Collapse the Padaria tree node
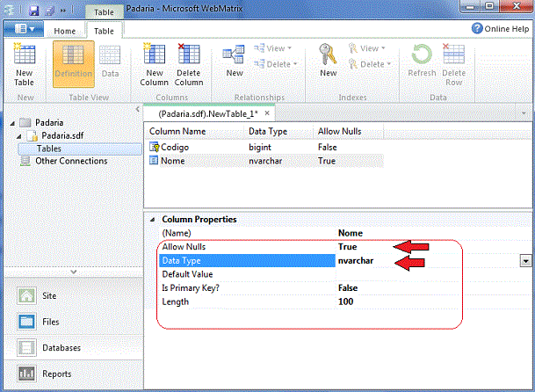Screen dimensions: 535x392 tap(12, 123)
